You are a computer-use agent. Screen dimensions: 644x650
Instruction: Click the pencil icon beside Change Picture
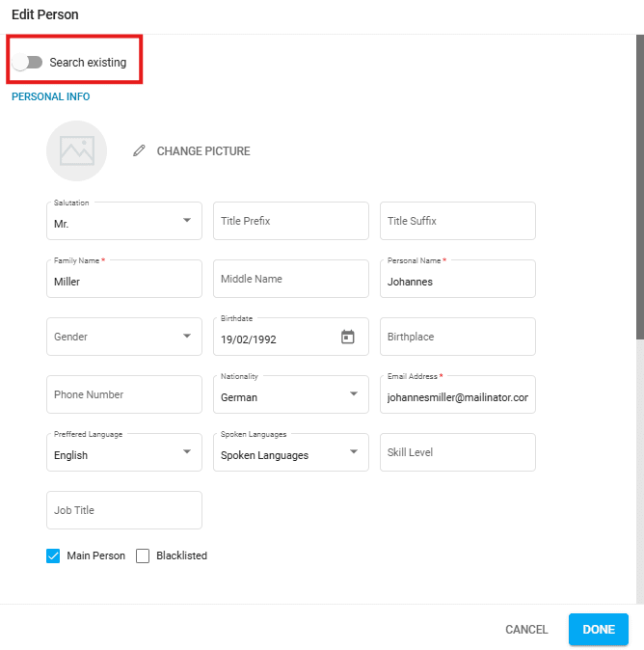[140, 151]
